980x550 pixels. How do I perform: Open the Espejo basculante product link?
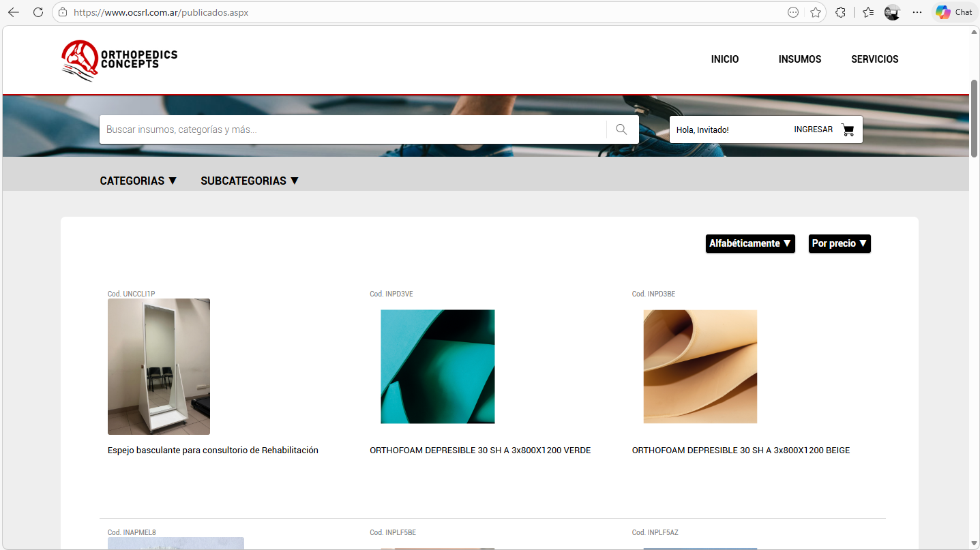212,450
